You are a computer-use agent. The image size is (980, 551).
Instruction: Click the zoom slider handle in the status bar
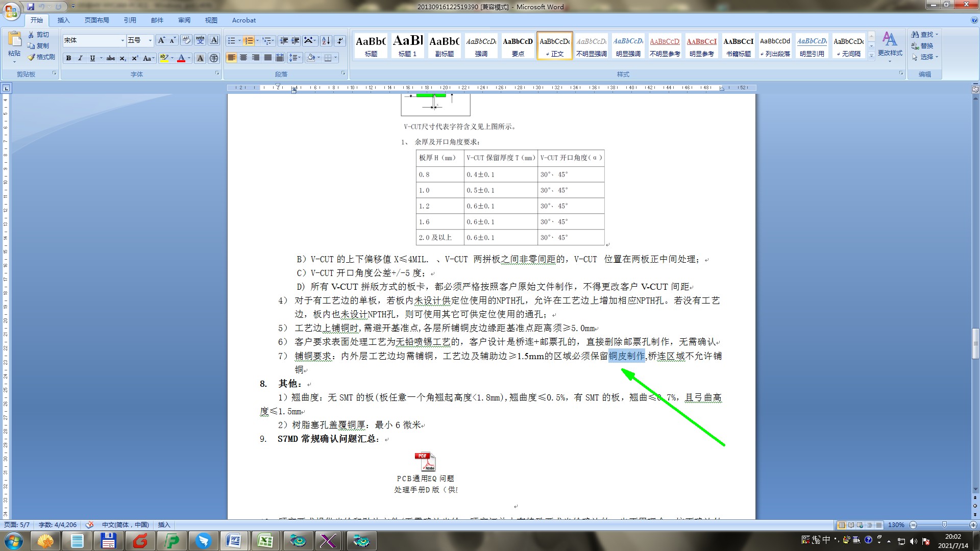pyautogui.click(x=944, y=524)
